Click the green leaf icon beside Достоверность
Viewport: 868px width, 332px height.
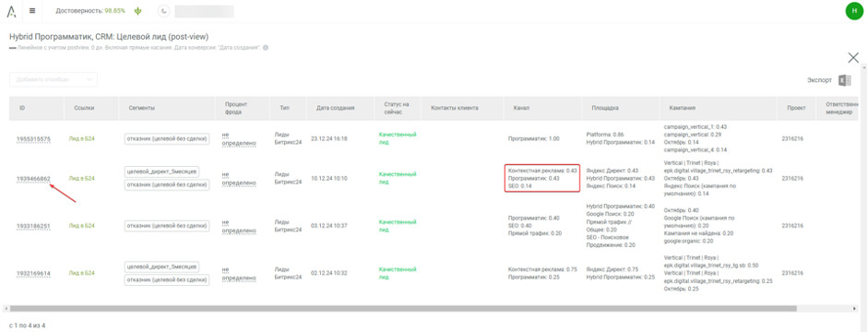[x=137, y=10]
